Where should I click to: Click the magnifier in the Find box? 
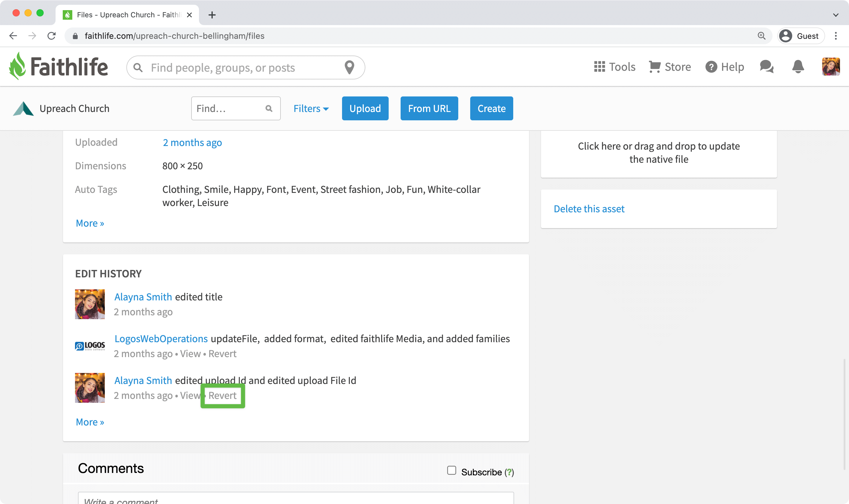(x=269, y=108)
